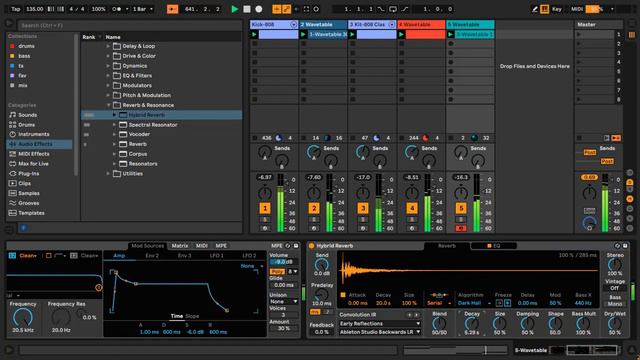Open the Instruments category

pyautogui.click(x=33, y=134)
